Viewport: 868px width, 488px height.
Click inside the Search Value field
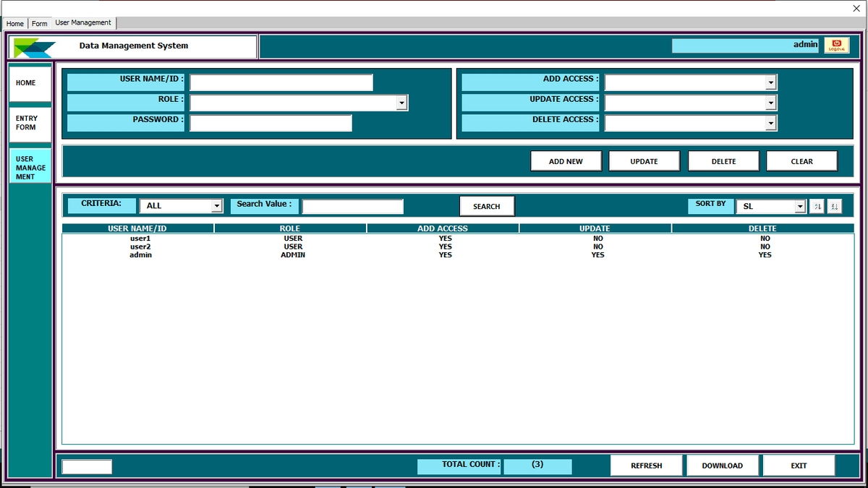352,206
